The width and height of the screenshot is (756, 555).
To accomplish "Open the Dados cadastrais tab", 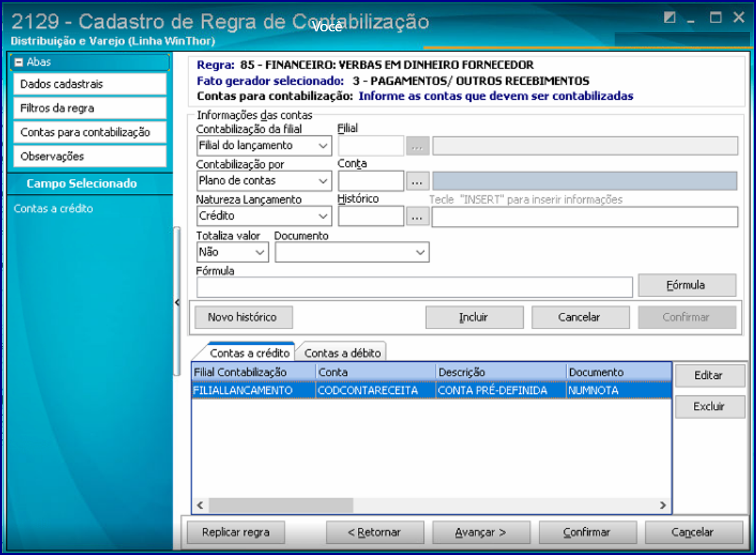I will [89, 84].
